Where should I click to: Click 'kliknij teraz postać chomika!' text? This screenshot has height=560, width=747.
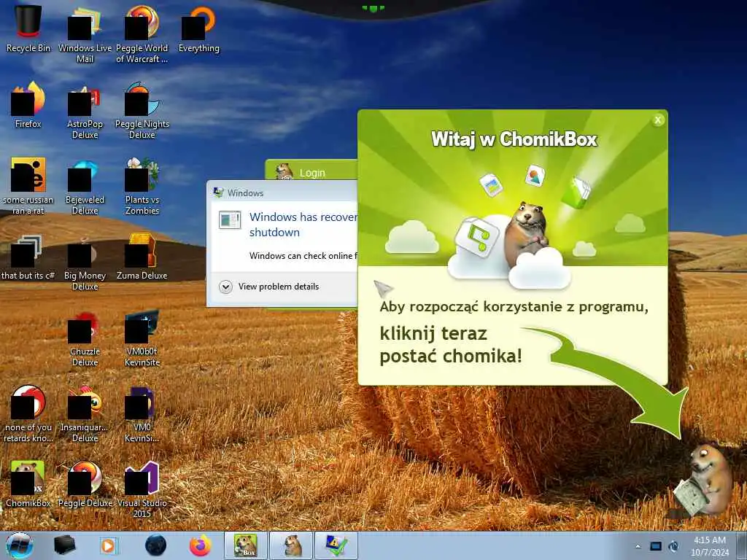pos(451,345)
